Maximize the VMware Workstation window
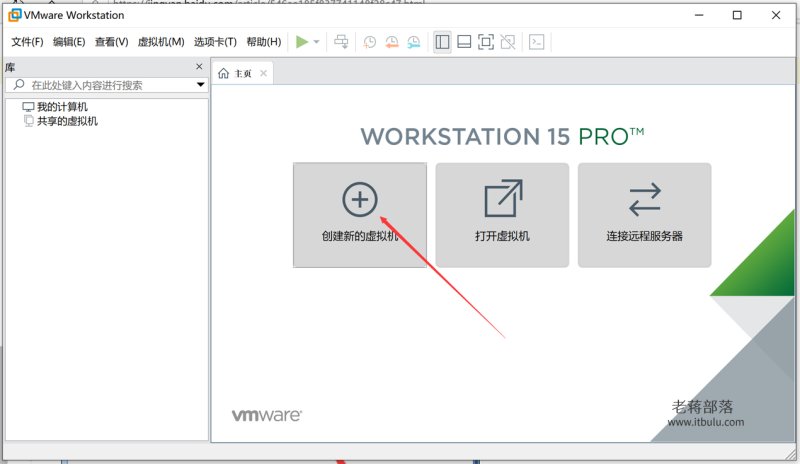 coord(737,15)
